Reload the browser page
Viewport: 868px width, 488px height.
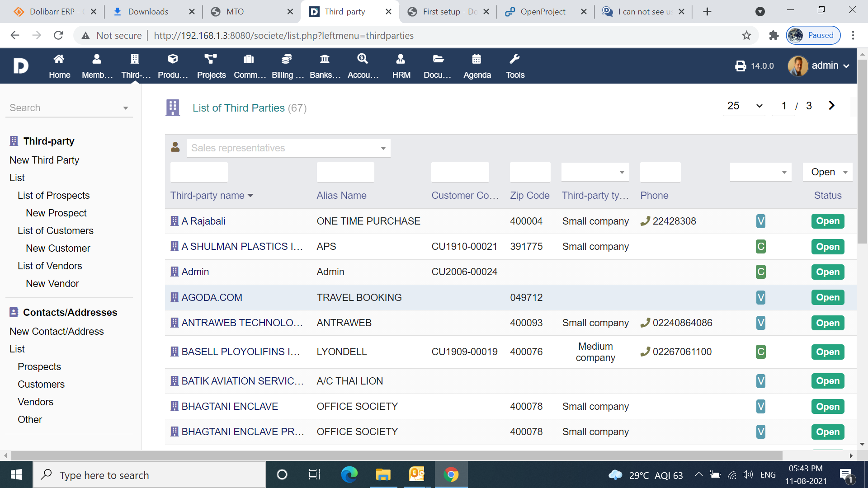58,35
